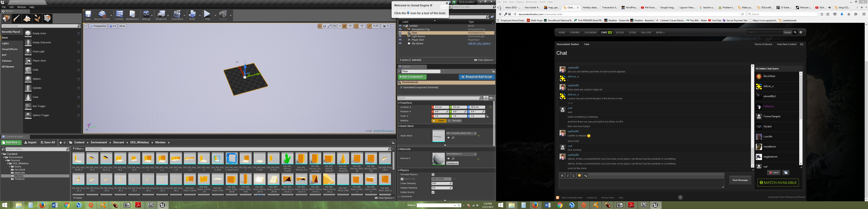Select the rotate gizmo tool in viewport
Screen dimensions: 868x209
click(x=325, y=26)
